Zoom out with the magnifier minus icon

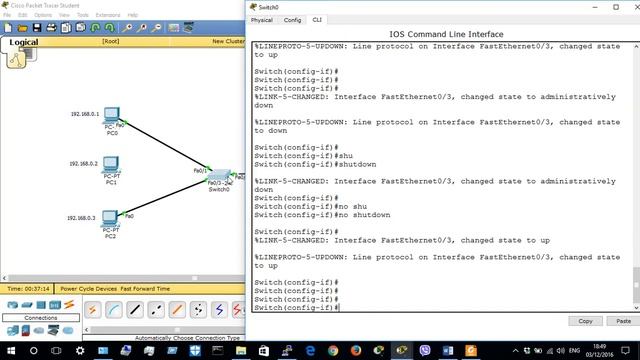coord(156,28)
